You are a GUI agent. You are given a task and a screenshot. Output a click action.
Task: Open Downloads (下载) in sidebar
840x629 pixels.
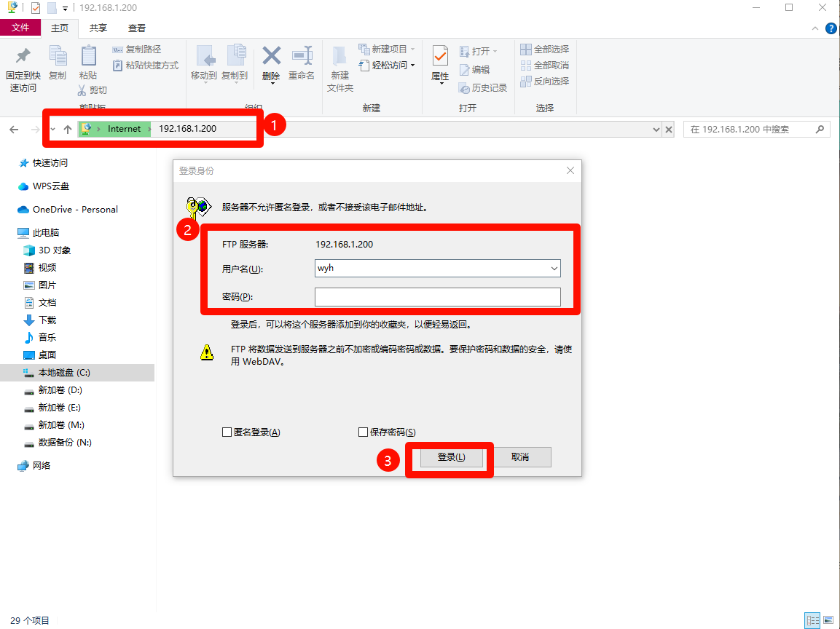[x=40, y=320]
